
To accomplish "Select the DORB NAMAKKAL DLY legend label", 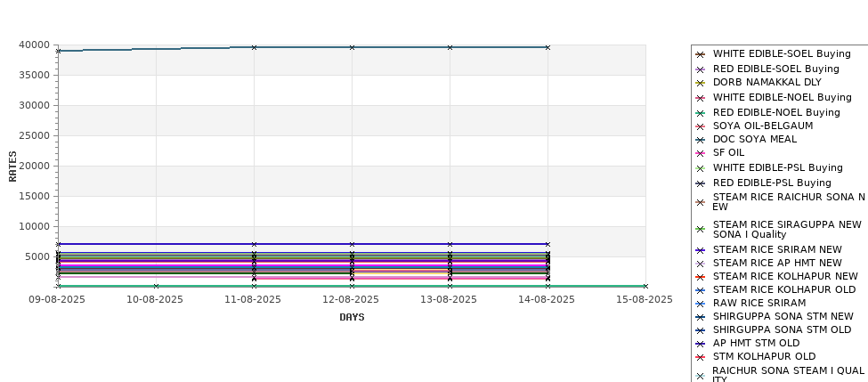I will tap(767, 82).
